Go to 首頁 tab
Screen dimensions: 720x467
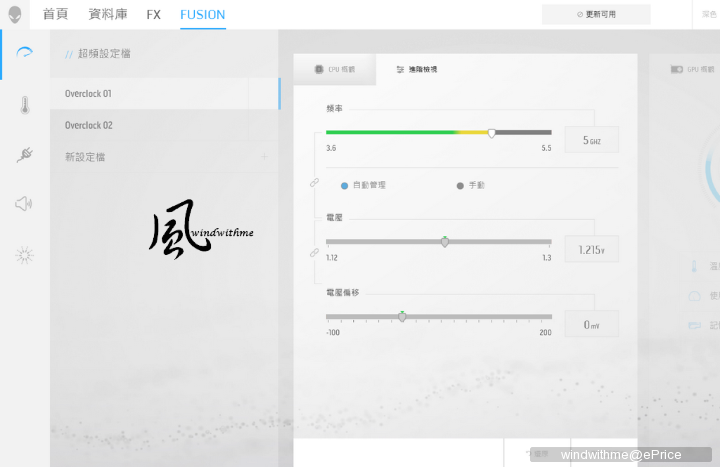pos(56,14)
